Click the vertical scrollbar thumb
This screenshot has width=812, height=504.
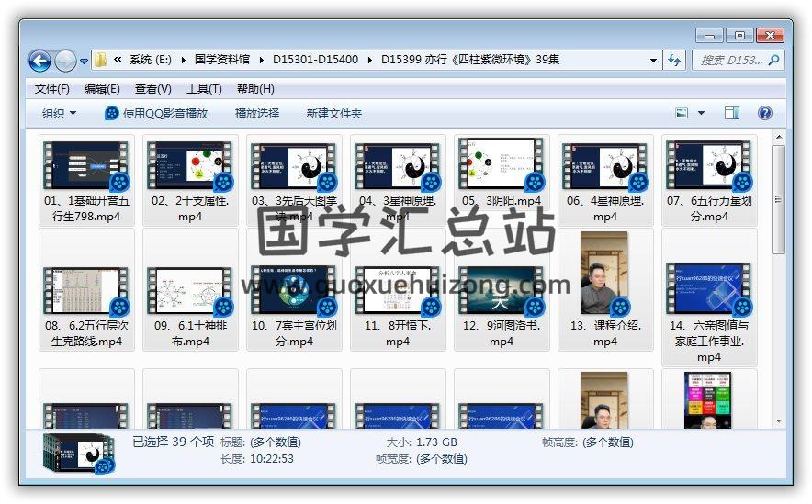point(778,200)
